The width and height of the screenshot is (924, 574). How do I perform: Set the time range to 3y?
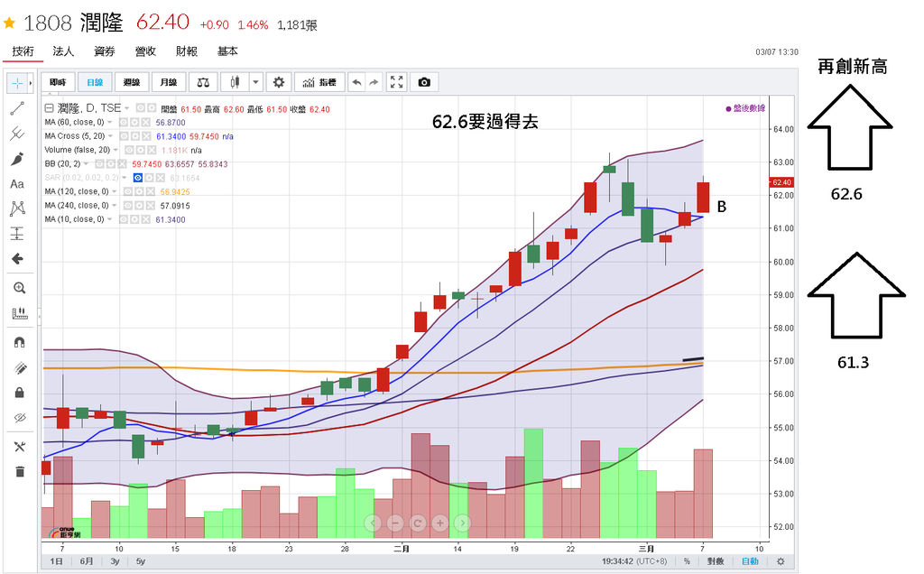click(115, 561)
